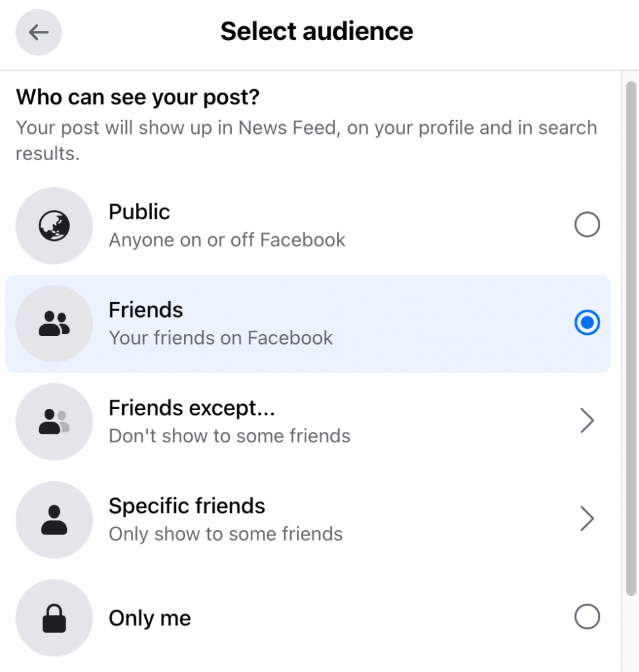The width and height of the screenshot is (639, 672).
Task: Click 'Only show to some friends' subtitle
Action: pyautogui.click(x=225, y=534)
